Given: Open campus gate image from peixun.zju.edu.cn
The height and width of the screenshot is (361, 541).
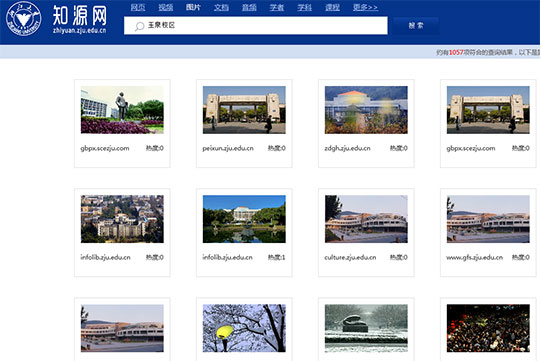Looking at the screenshot, I should (x=244, y=110).
